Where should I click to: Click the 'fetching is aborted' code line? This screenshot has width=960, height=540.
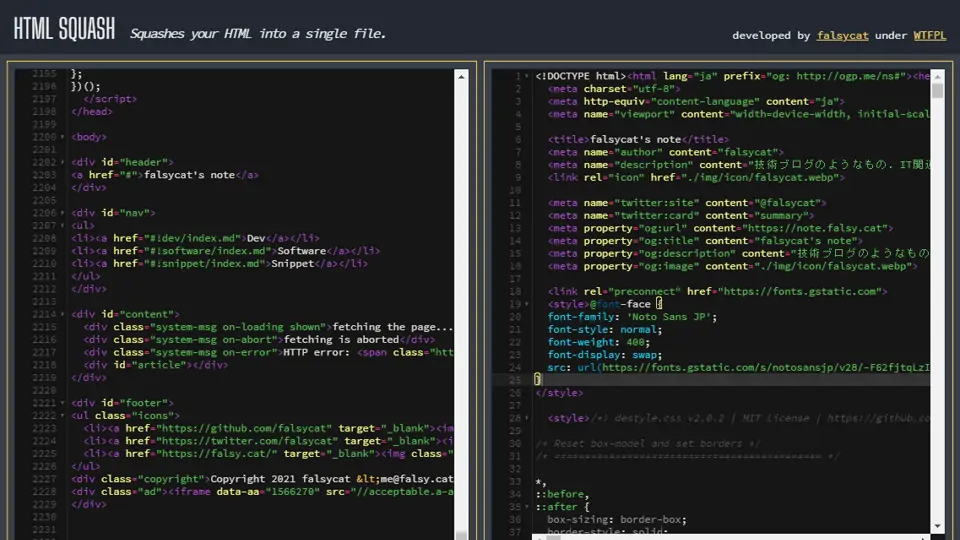pos(260,340)
